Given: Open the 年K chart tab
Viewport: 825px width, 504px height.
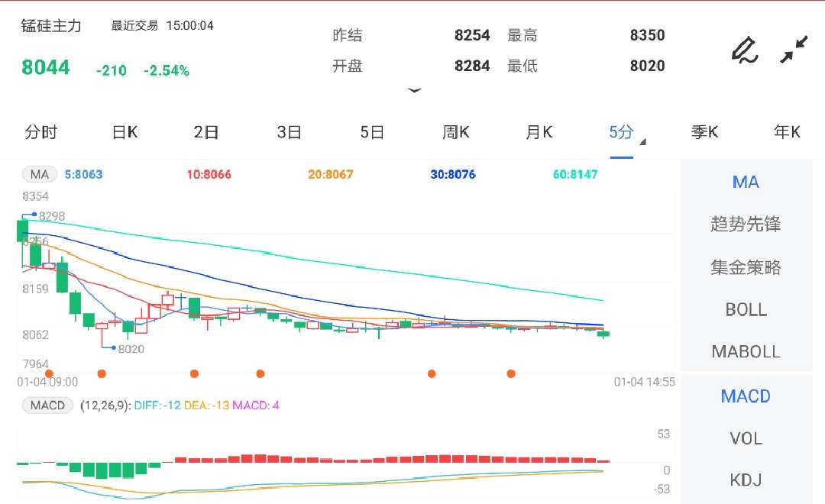Looking at the screenshot, I should point(787,132).
